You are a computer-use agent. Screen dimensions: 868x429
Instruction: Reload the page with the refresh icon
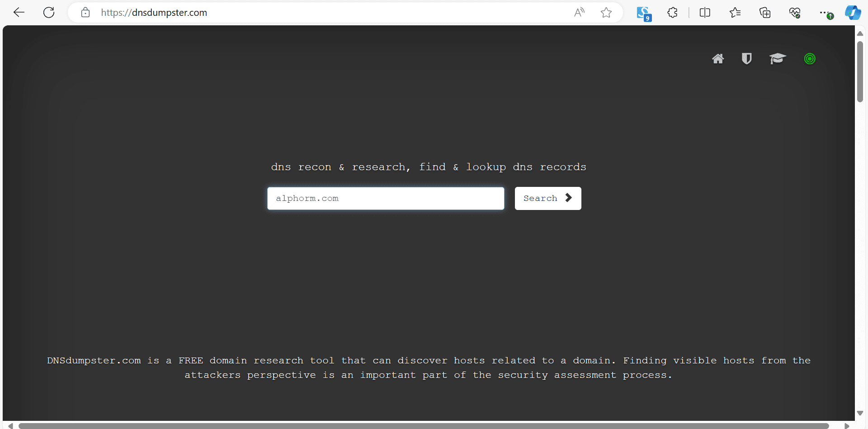point(49,13)
